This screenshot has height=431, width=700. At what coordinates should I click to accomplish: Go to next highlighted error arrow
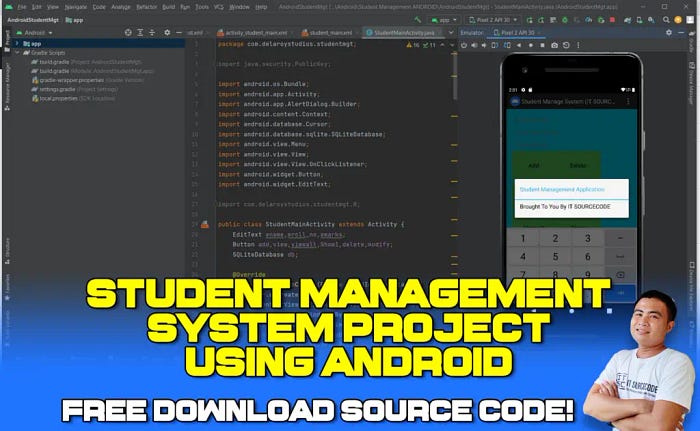452,45
